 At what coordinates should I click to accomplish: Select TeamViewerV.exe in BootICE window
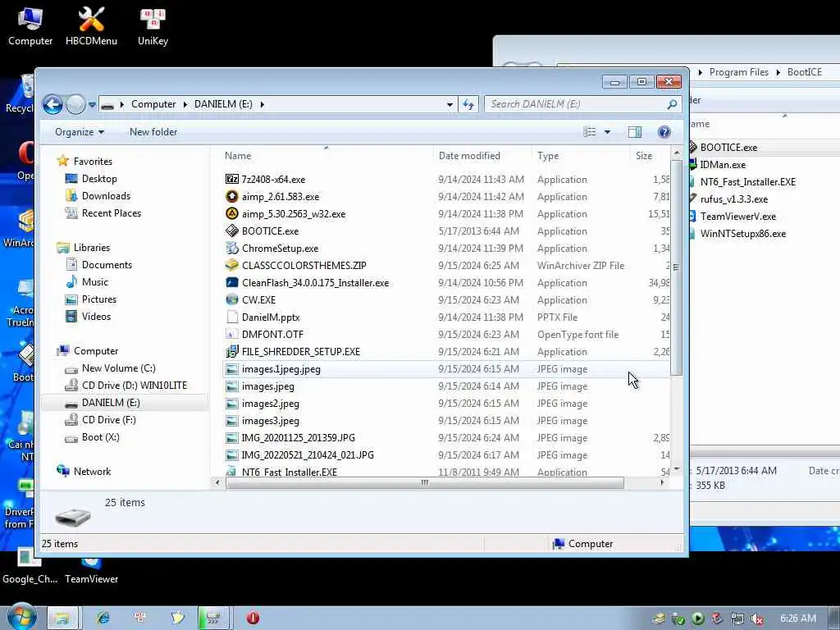(738, 217)
